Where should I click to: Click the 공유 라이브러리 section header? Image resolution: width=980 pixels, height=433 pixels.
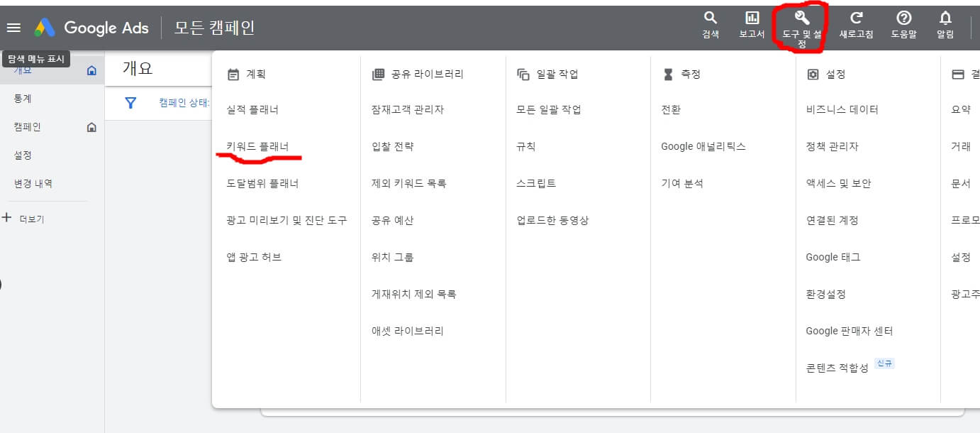pos(418,74)
